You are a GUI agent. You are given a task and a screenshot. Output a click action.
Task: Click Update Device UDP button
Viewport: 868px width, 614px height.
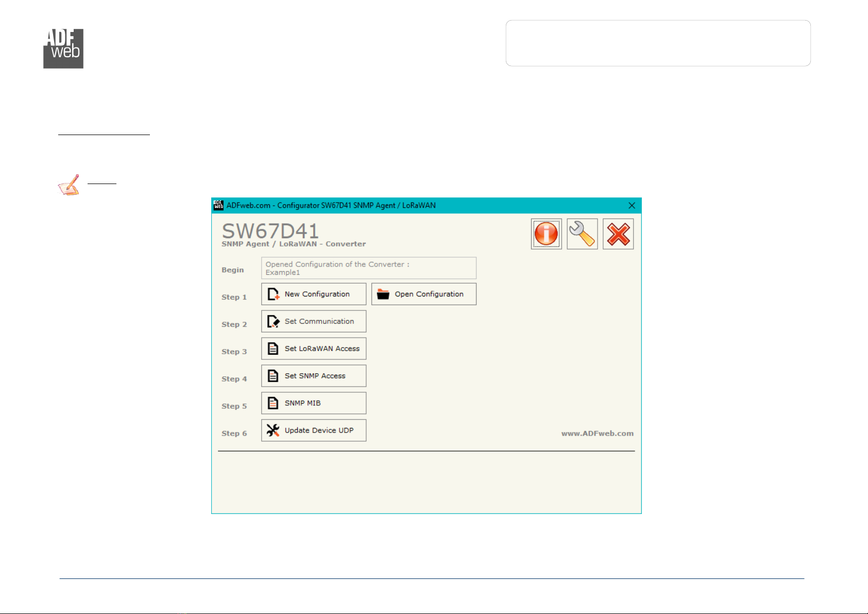[x=314, y=430]
